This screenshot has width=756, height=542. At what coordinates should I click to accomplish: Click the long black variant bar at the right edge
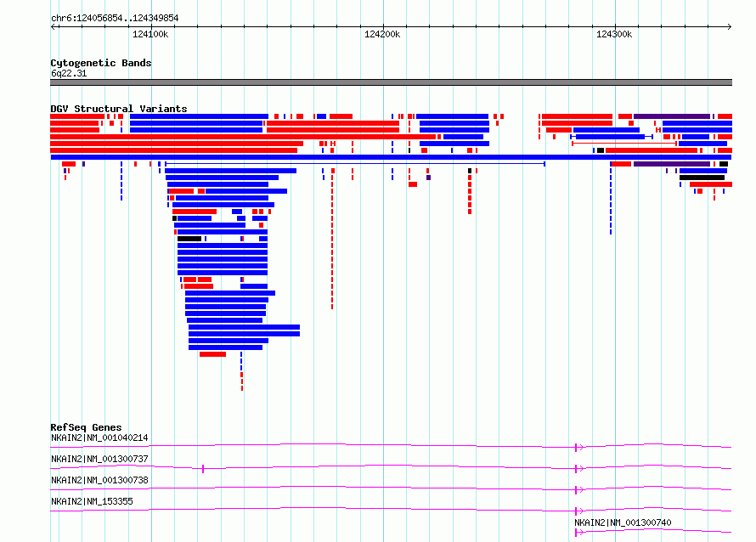tap(702, 178)
